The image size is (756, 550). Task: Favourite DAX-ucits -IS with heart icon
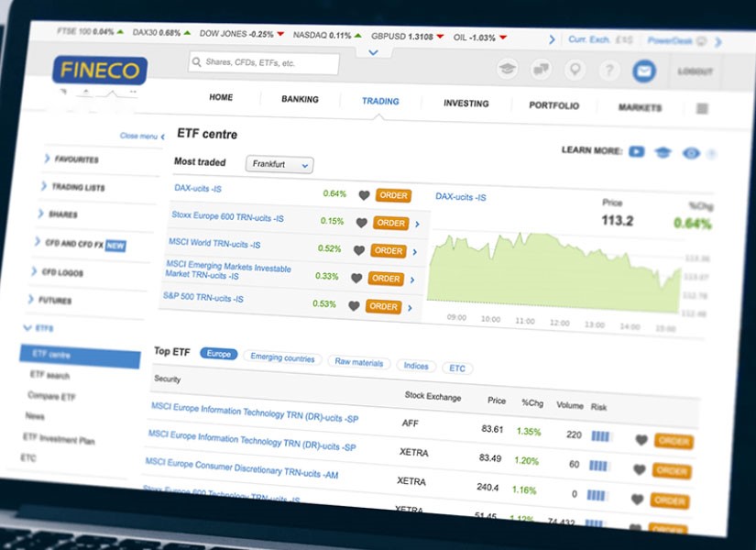[x=364, y=195]
